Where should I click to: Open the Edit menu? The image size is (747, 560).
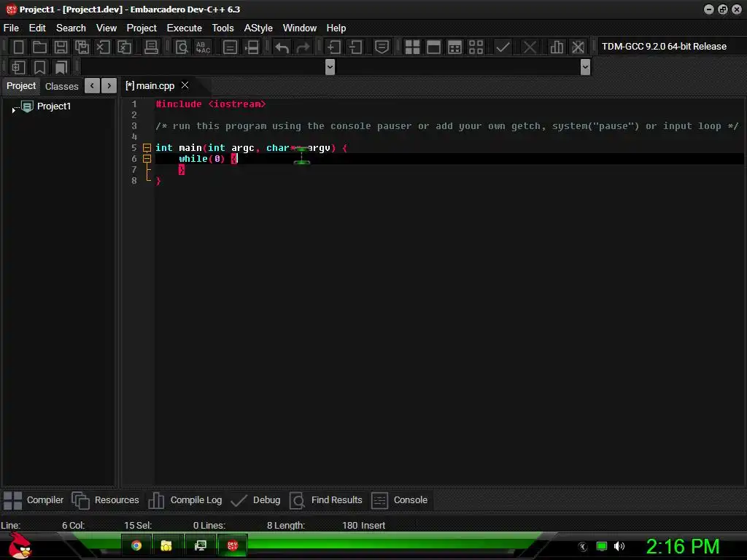point(37,28)
